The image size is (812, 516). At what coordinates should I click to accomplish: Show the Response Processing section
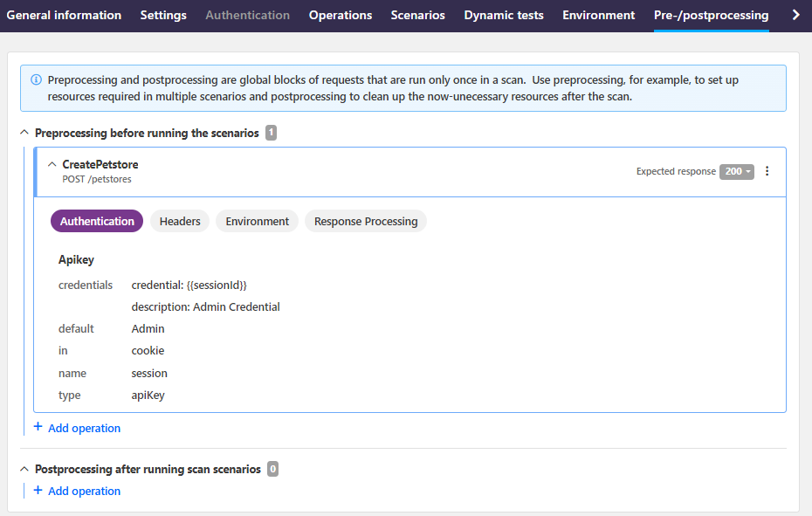[366, 221]
